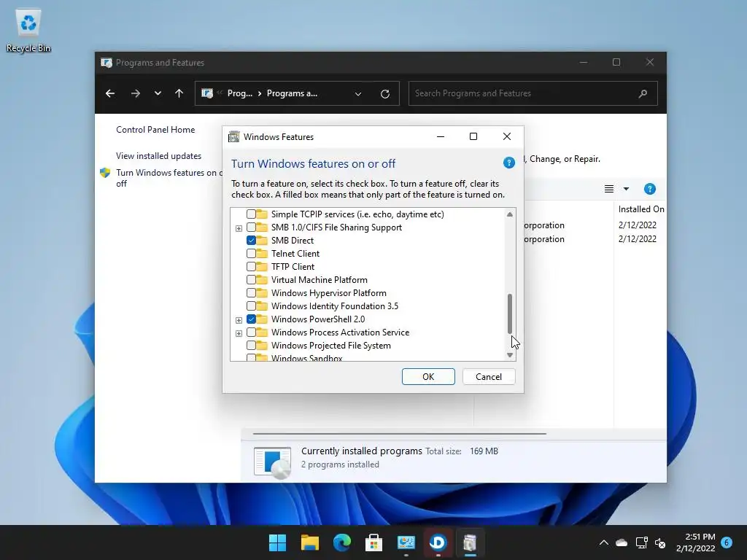
Task: Check Virtual Machine Platform
Action: click(251, 279)
